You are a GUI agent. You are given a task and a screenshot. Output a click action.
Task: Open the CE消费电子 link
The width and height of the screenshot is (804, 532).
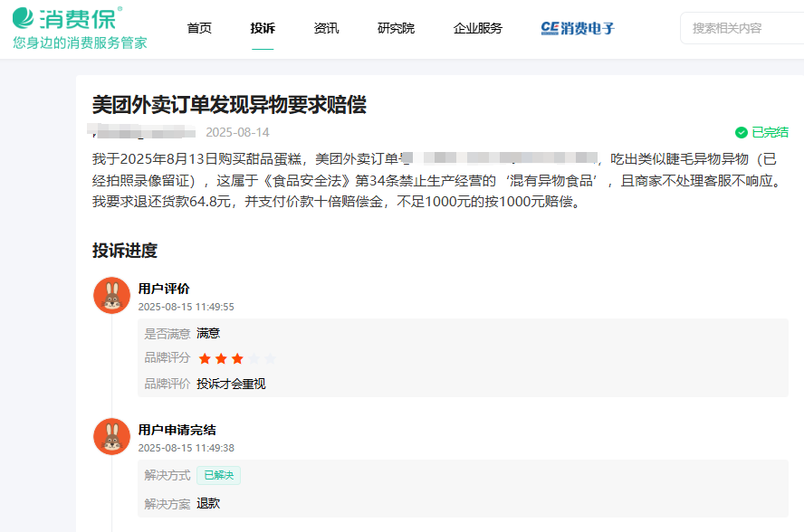pos(578,28)
